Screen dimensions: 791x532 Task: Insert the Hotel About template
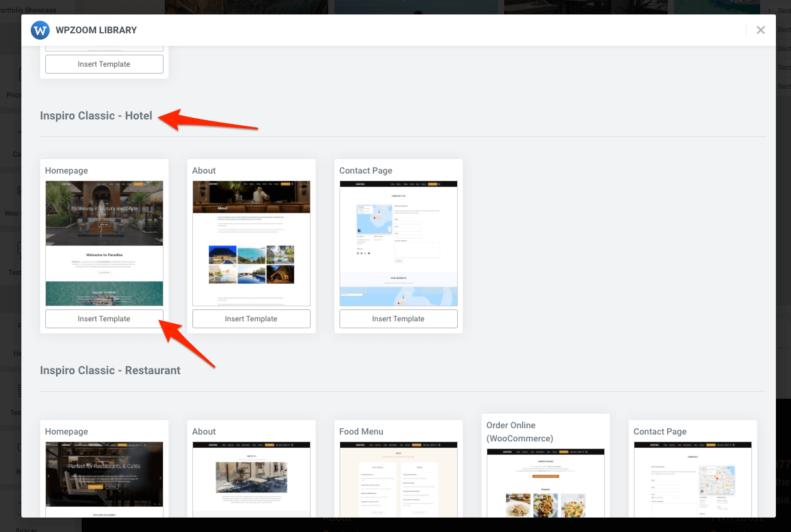251,318
